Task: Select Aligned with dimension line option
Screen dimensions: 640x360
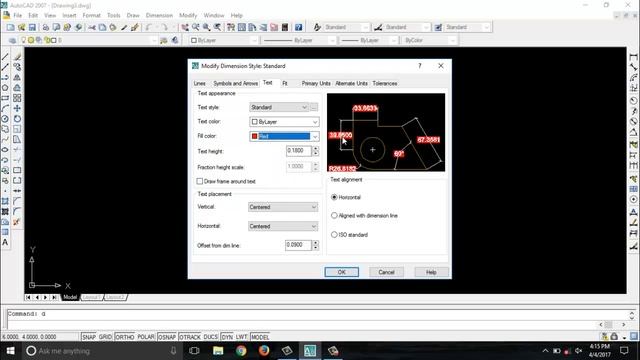Action: [x=334, y=216]
